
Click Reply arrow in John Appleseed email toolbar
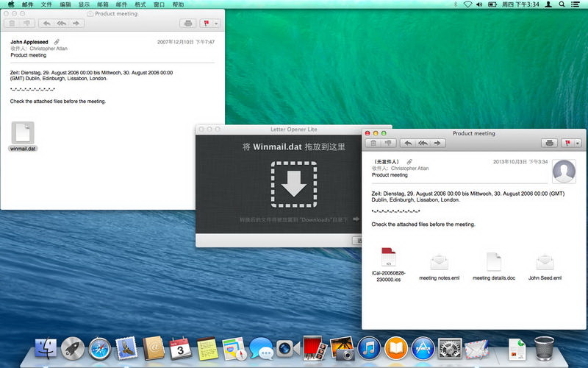46,24
